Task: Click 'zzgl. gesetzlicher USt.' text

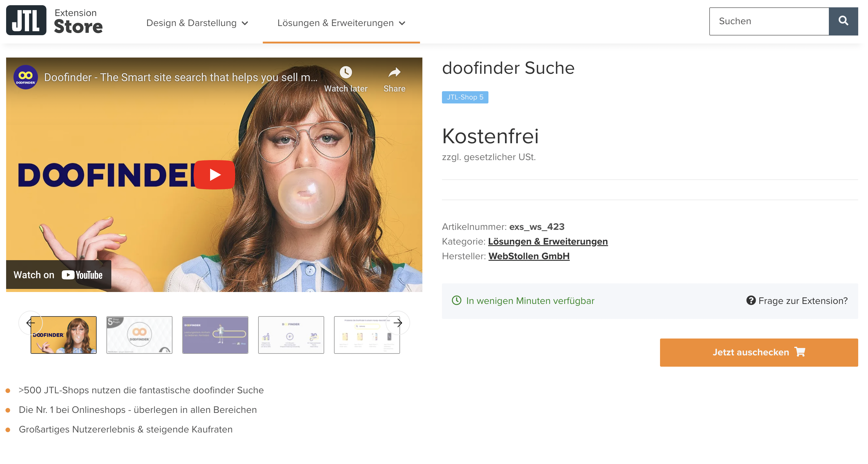Action: pos(489,157)
